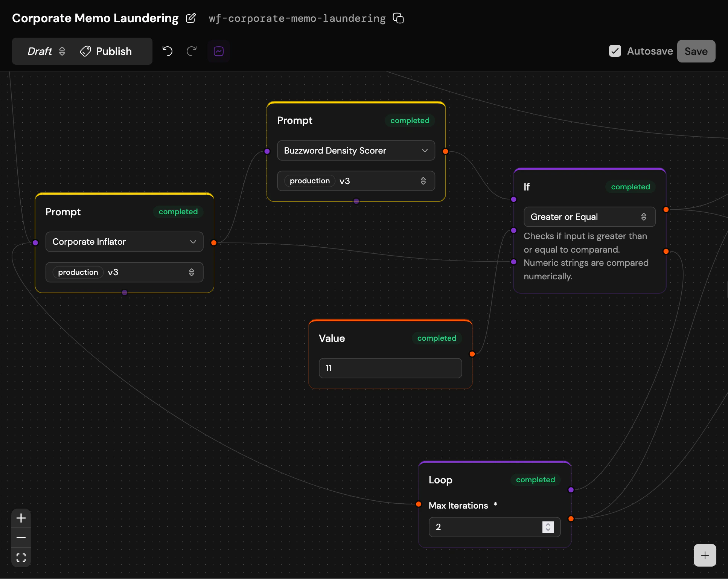
Task: Click the bottom port of Buzzword Density Scorer node
Action: click(x=356, y=201)
